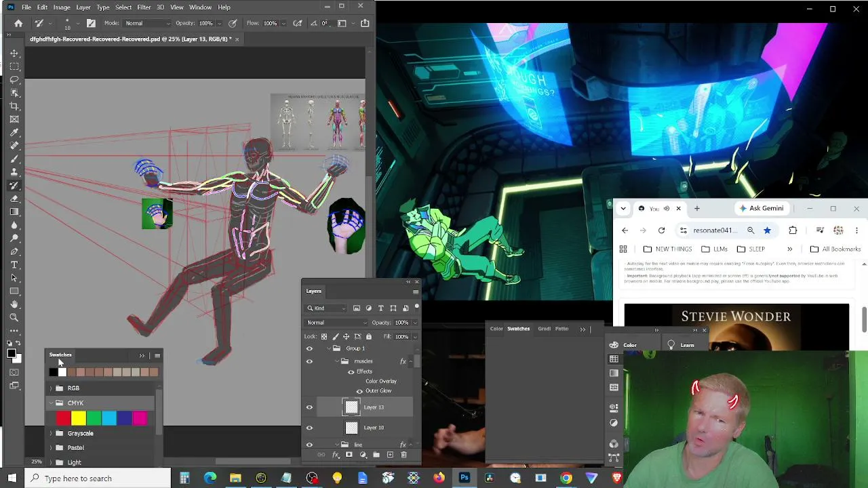Toggle lock transparent pixels

point(324,336)
